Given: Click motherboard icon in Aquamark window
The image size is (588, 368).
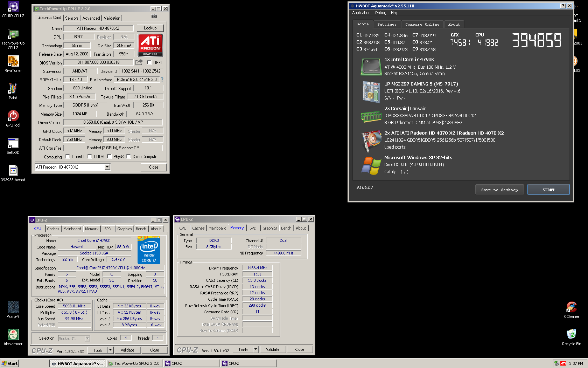Looking at the screenshot, I should point(371,92).
